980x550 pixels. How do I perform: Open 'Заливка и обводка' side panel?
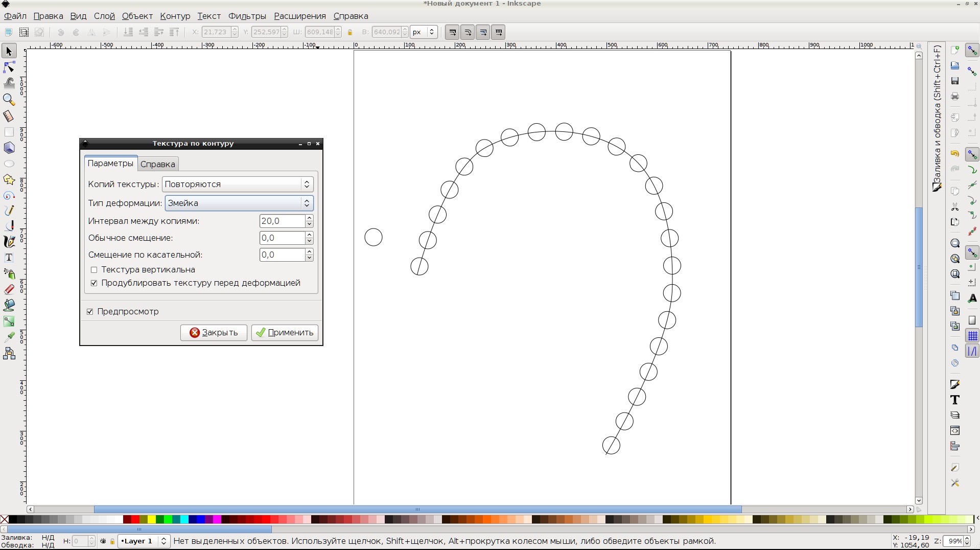coord(937,119)
